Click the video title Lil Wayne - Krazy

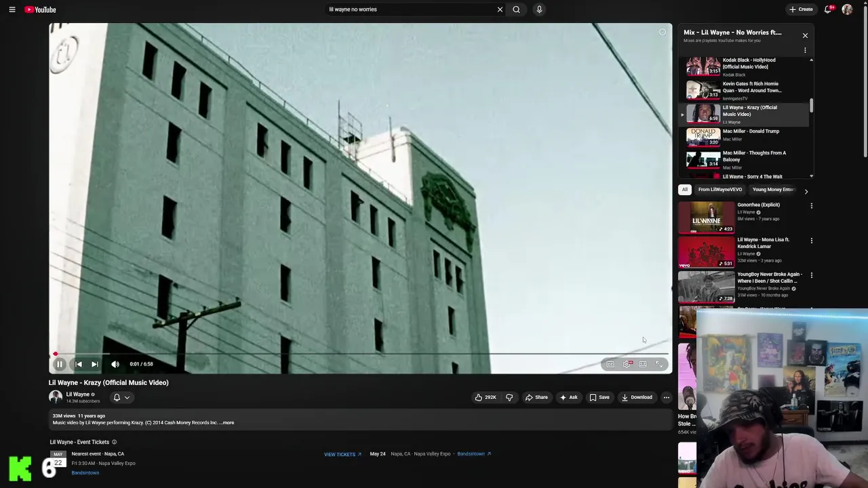click(x=108, y=382)
